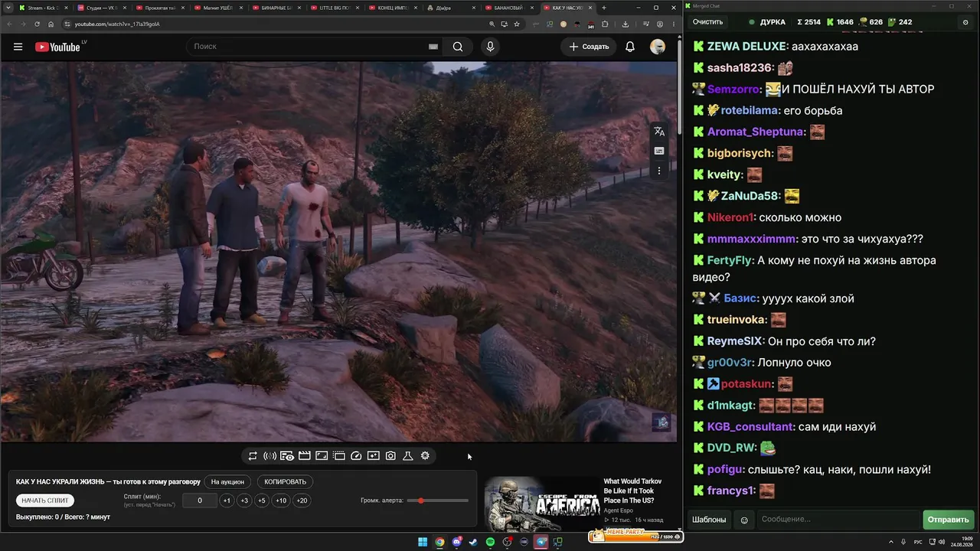Click the broadcast signal icon below video
The height and width of the screenshot is (551, 980).
(x=269, y=456)
